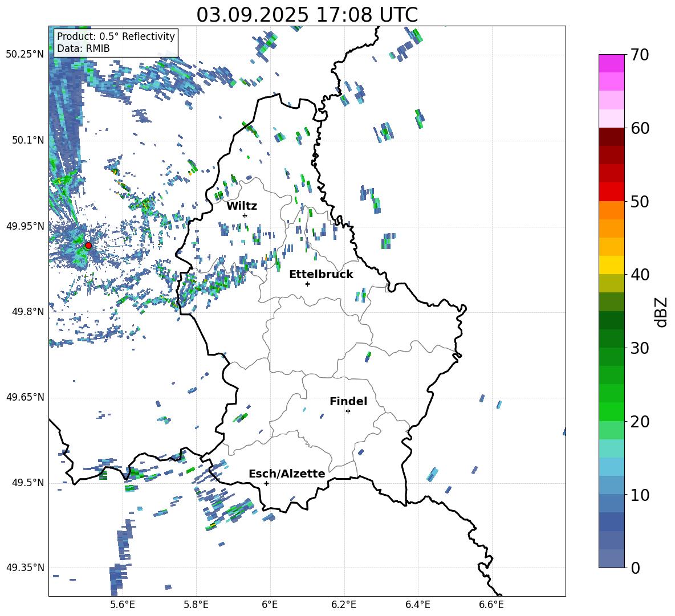This screenshot has height=616, width=675.
Task: Click the latitude label 49.65°N
Action: click(x=25, y=397)
